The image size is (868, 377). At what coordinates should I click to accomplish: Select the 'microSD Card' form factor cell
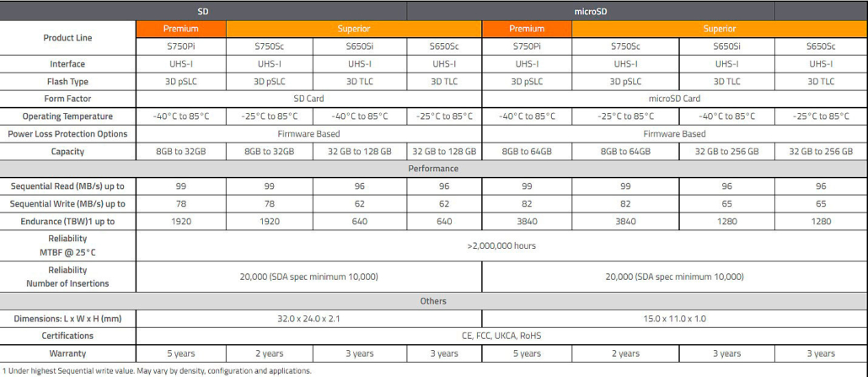point(675,99)
